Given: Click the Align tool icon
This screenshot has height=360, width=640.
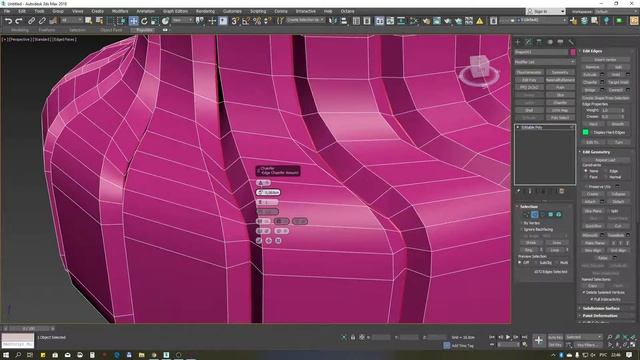Looking at the screenshot, I should tap(344, 21).
